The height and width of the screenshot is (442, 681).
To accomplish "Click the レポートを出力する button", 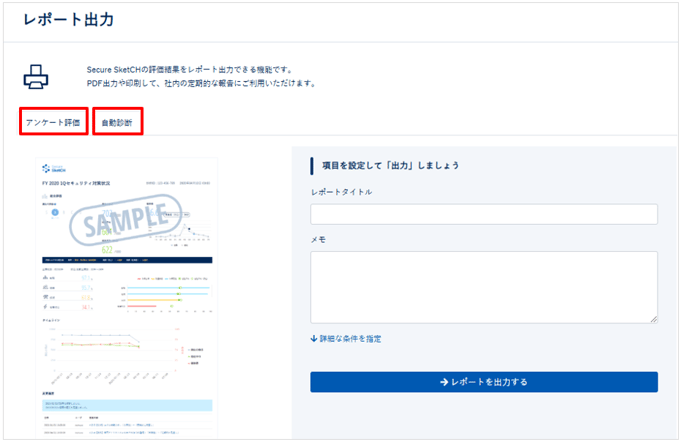I will (x=483, y=382).
